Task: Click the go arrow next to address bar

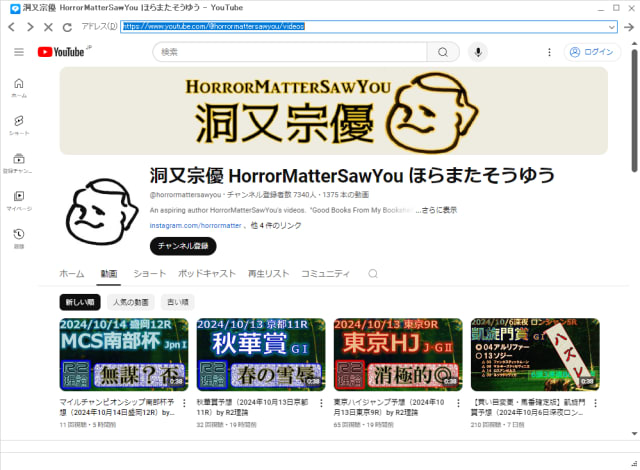Action: (x=629, y=27)
